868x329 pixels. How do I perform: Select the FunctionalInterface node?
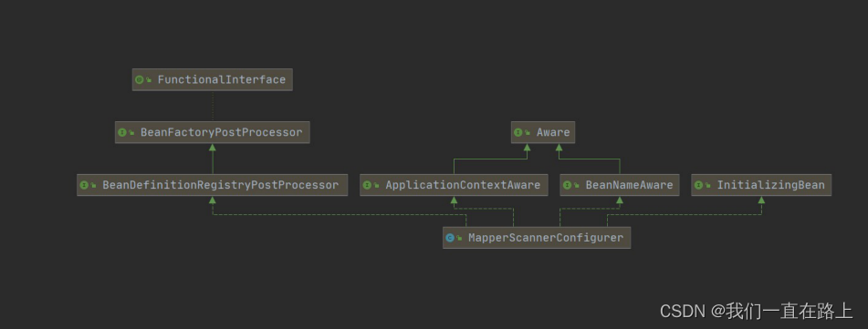pos(212,79)
